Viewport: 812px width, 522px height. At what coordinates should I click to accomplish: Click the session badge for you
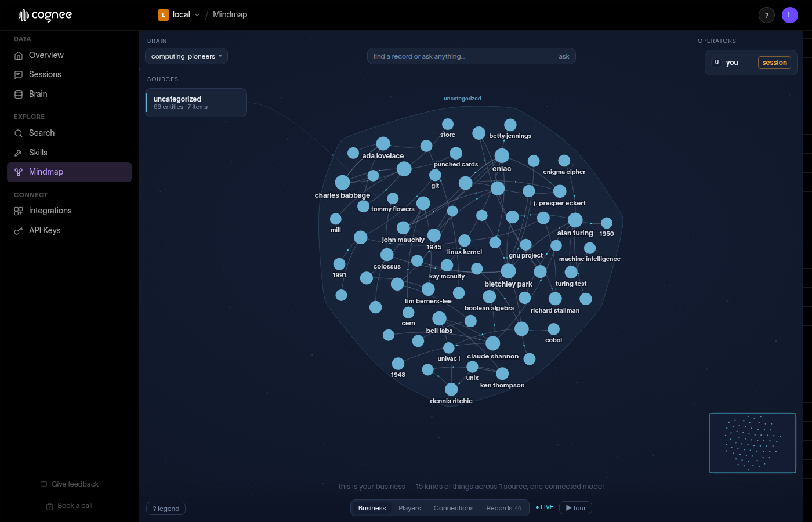(x=774, y=63)
